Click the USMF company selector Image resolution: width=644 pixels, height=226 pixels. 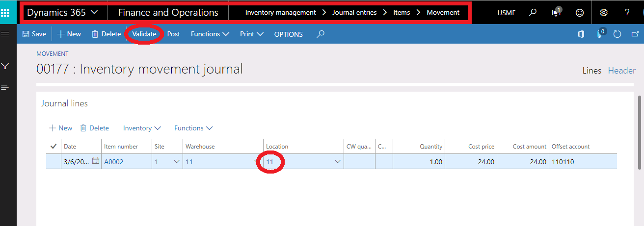pos(507,13)
